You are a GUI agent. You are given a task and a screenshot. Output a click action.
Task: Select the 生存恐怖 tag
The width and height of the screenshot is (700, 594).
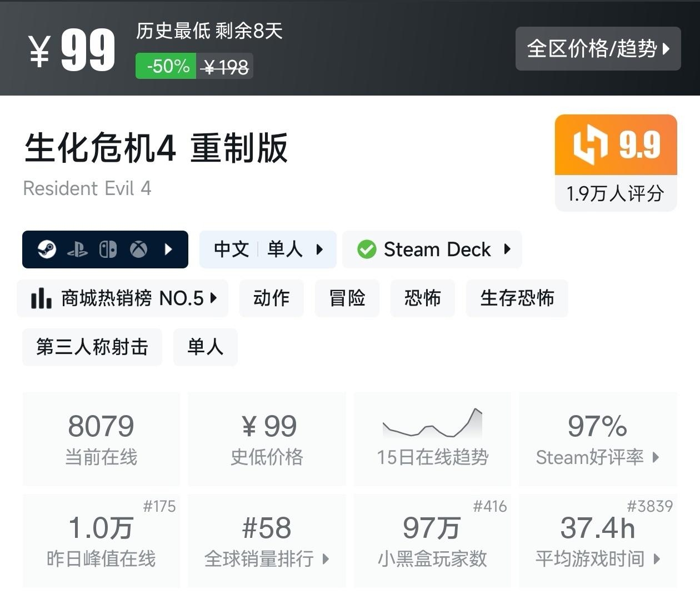click(x=517, y=298)
